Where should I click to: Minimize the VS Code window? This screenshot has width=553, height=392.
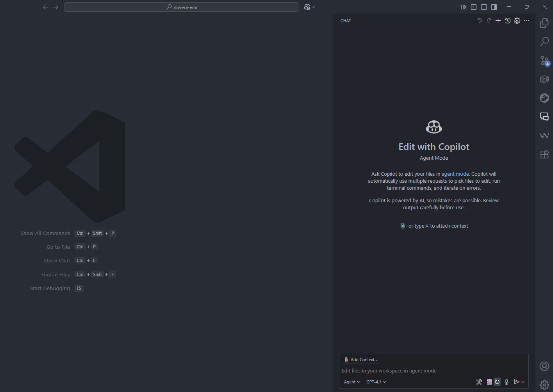[508, 7]
